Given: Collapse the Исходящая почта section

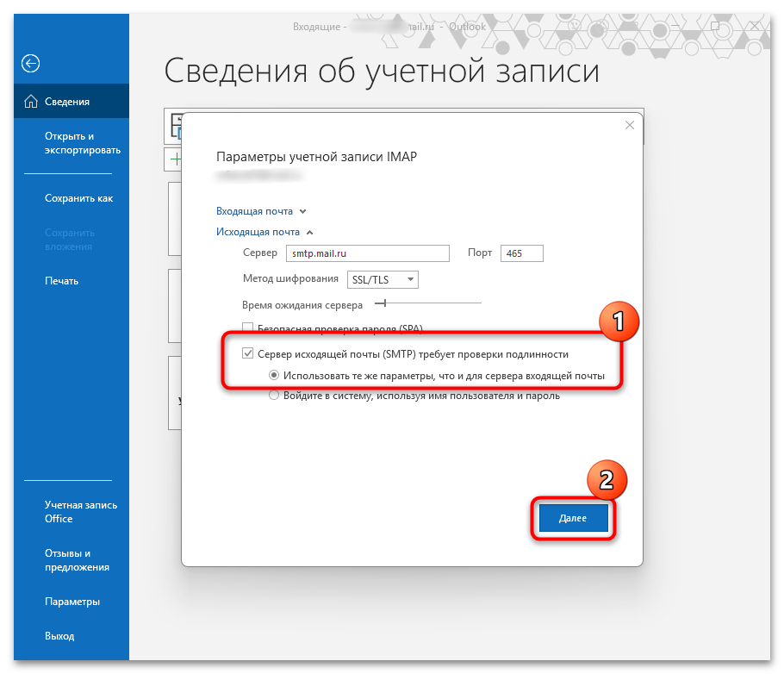Looking at the screenshot, I should coord(264,232).
